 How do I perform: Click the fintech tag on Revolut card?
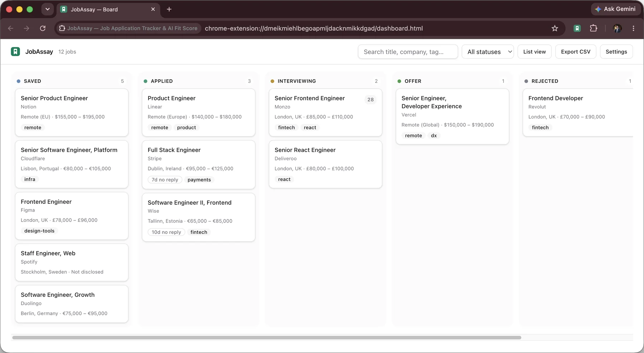click(x=540, y=128)
